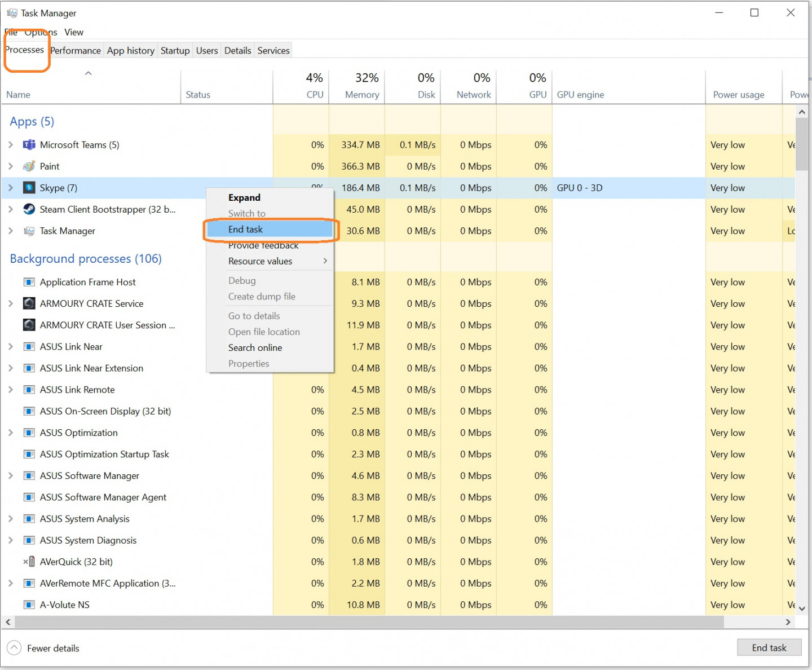Open the Resource values submenu arrow
The image size is (812, 670).
point(325,261)
